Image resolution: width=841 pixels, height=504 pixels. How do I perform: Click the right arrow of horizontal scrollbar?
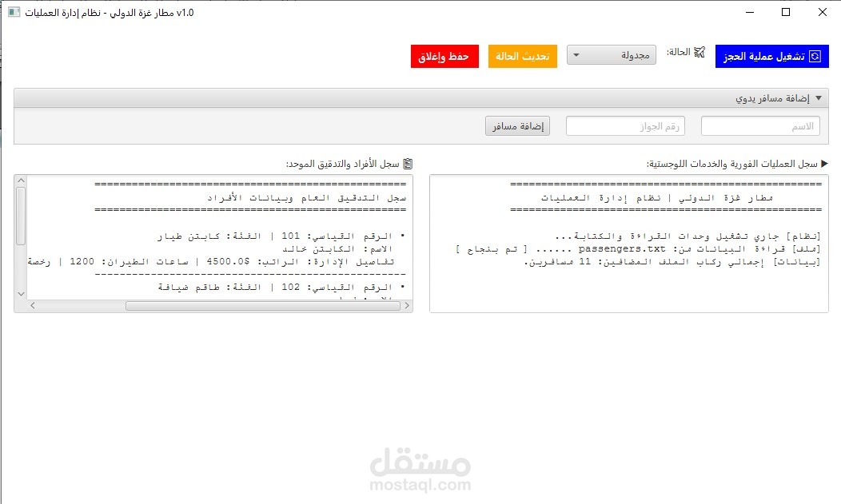click(407, 305)
